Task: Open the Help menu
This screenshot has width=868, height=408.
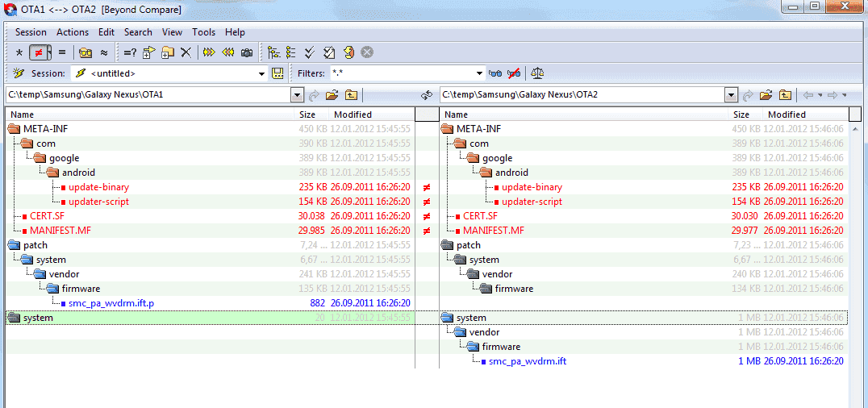Action: coord(235,32)
